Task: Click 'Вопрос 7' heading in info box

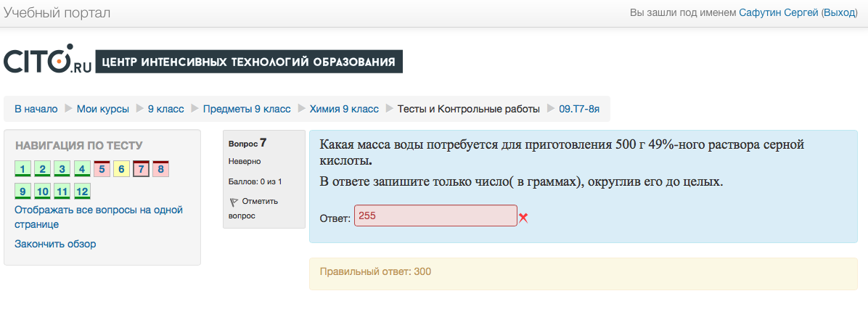Action: (247, 143)
